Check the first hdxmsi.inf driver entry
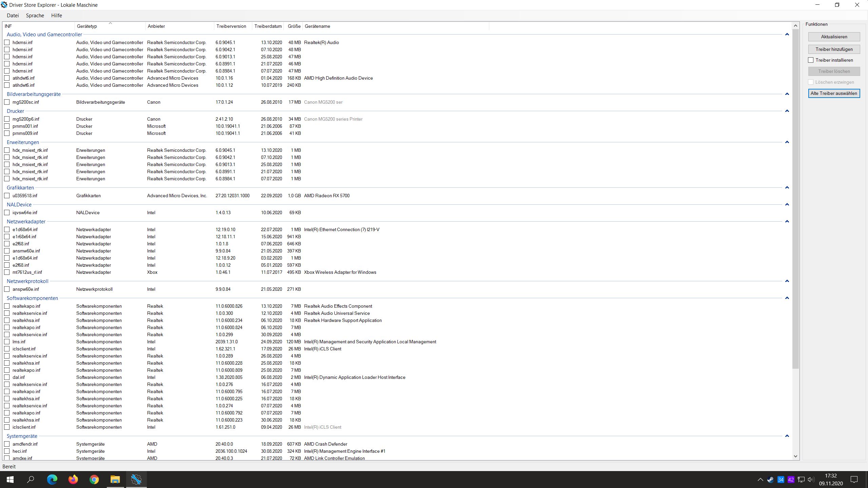 click(x=7, y=42)
